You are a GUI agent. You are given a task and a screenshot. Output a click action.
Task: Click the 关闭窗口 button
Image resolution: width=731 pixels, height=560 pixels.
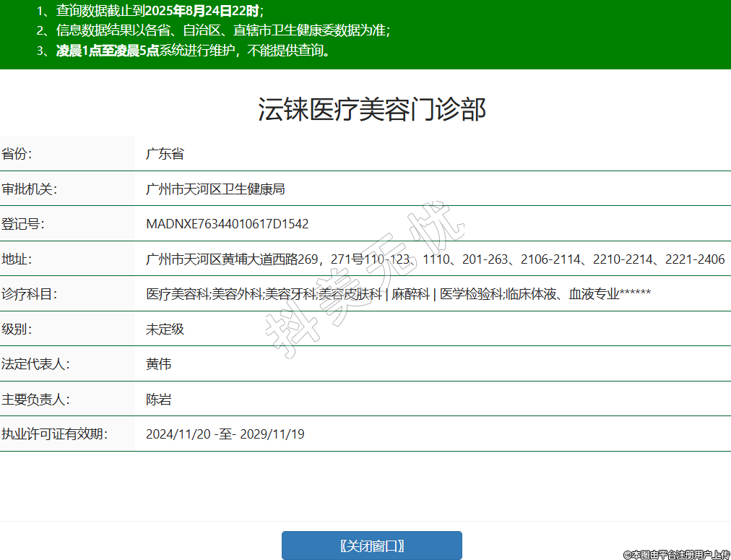(371, 546)
